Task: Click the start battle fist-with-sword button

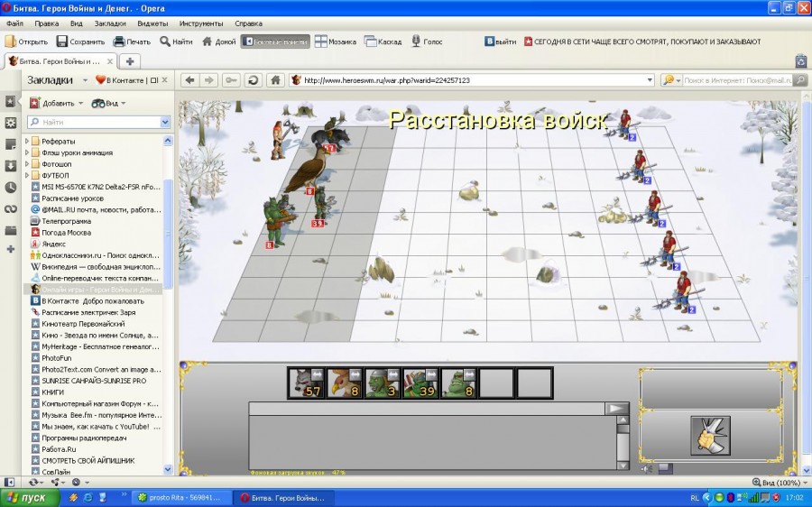Action: (710, 436)
